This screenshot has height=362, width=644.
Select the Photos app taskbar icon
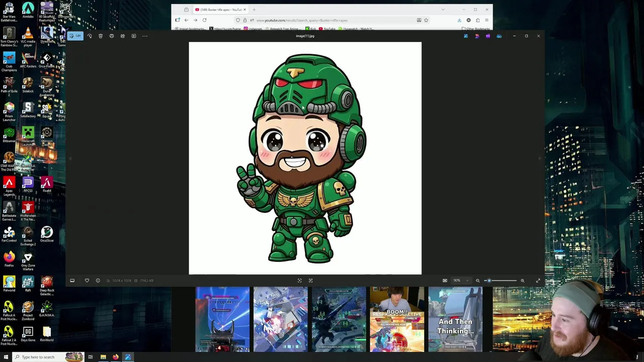click(127, 357)
